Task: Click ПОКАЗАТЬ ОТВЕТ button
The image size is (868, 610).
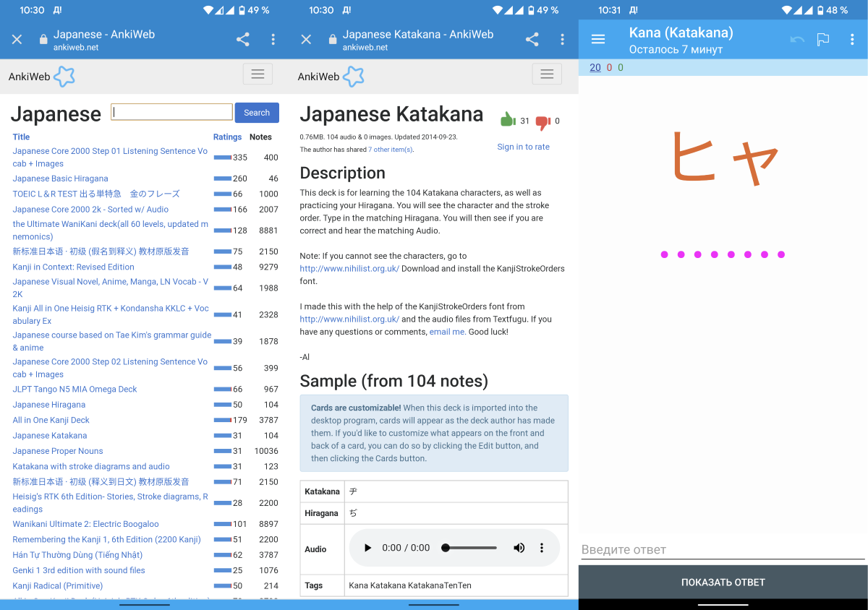Action: pos(723,582)
